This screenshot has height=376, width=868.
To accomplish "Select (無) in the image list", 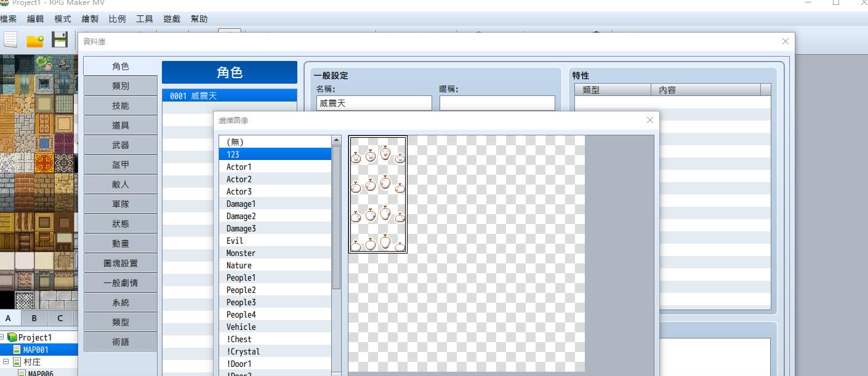I will [x=275, y=142].
